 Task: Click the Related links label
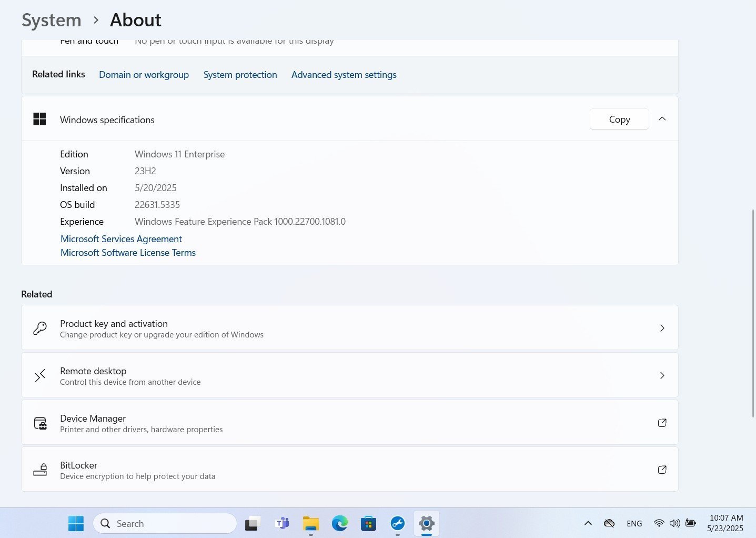[x=58, y=74]
